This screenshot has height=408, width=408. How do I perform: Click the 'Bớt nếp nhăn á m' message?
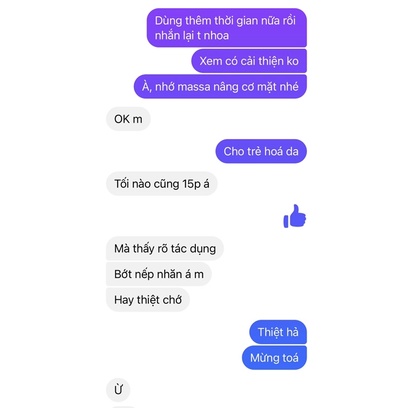[159, 274]
